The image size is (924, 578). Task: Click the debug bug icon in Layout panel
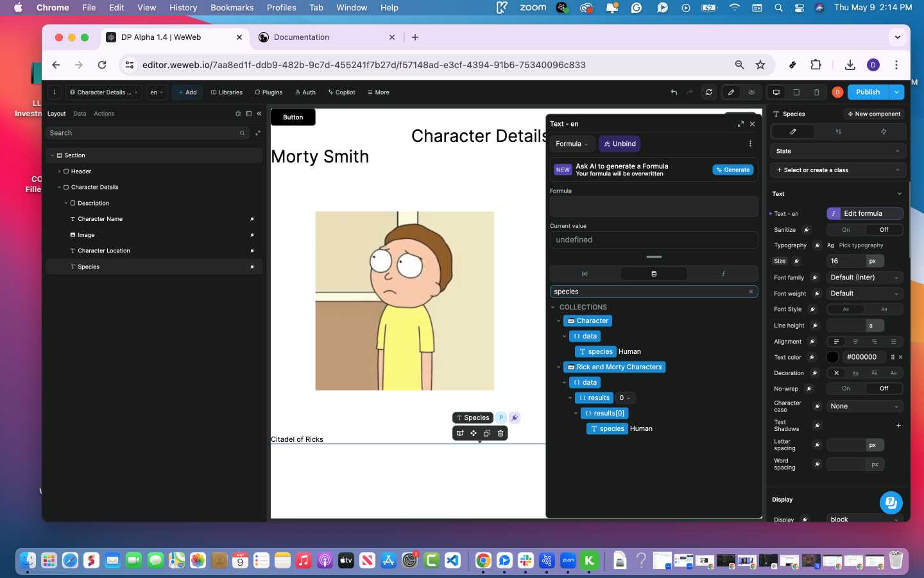coord(238,114)
